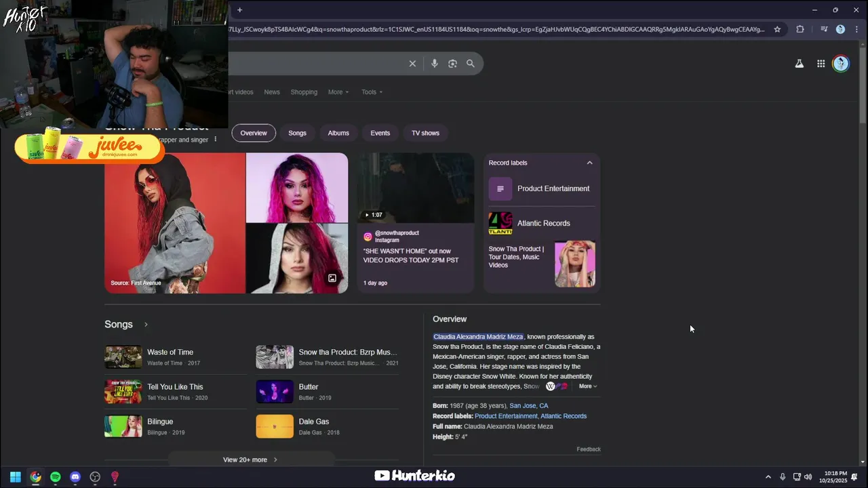This screenshot has width=868, height=488.
Task: Open Chrome profile avatar in toolbar
Action: (840, 29)
